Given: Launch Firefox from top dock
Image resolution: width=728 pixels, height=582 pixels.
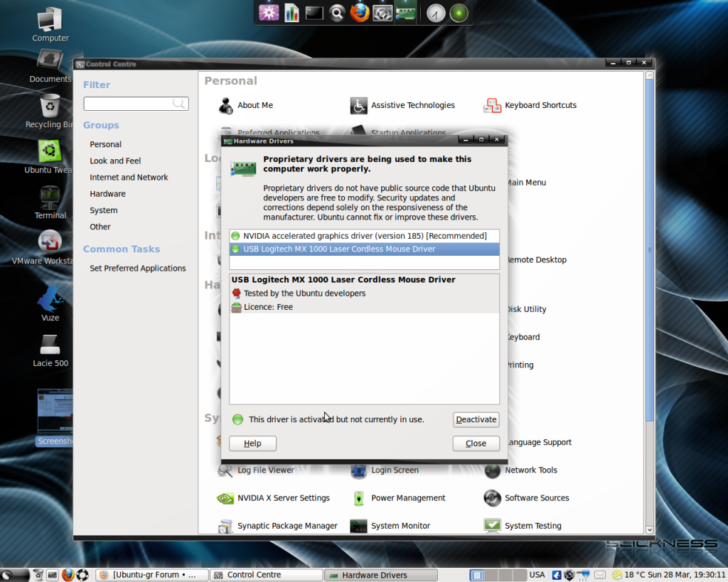Looking at the screenshot, I should coord(360,13).
